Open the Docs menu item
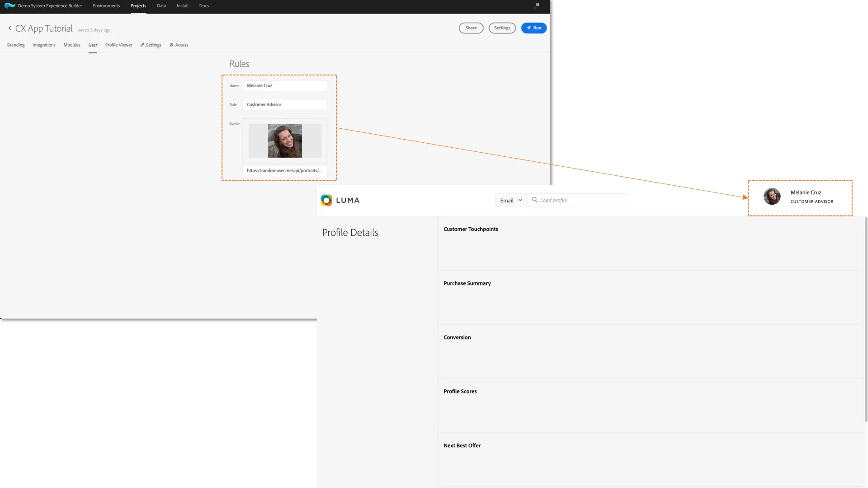This screenshot has height=488, width=868. coord(204,6)
